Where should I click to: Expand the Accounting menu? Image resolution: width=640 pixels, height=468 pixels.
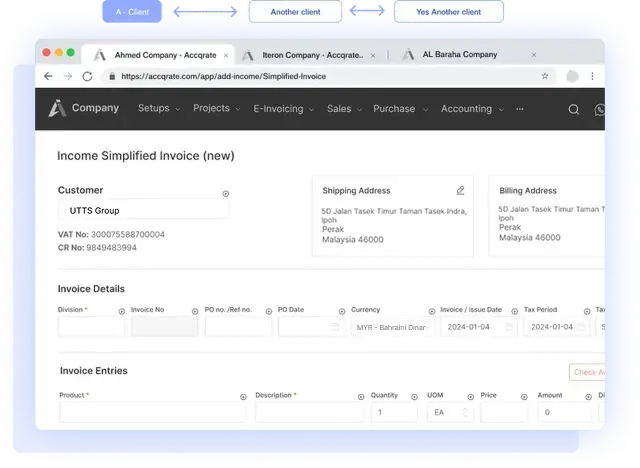pos(472,109)
